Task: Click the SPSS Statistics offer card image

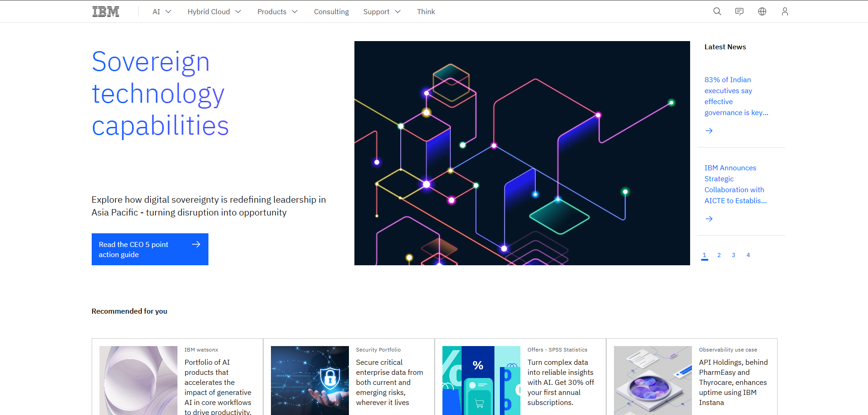Action: point(481,380)
